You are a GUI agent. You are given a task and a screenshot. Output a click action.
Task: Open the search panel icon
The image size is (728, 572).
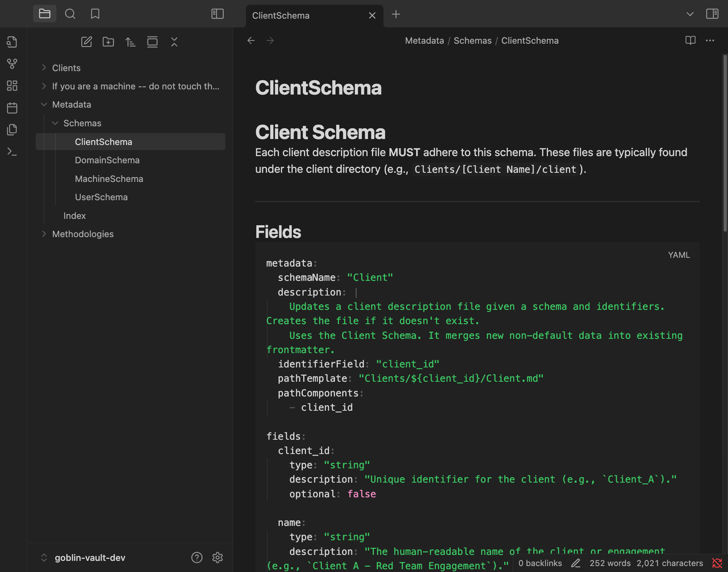point(70,14)
